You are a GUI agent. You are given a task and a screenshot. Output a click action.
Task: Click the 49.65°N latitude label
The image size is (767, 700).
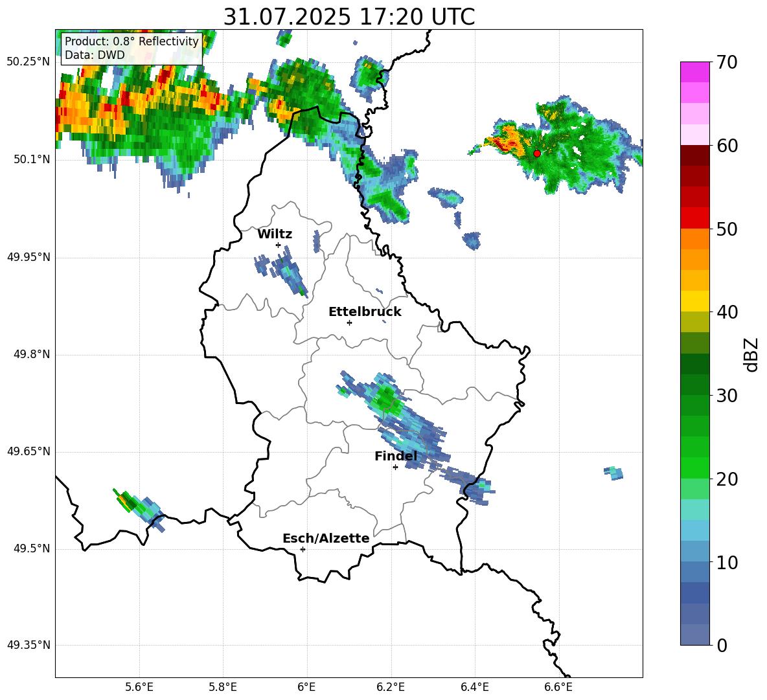28,451
